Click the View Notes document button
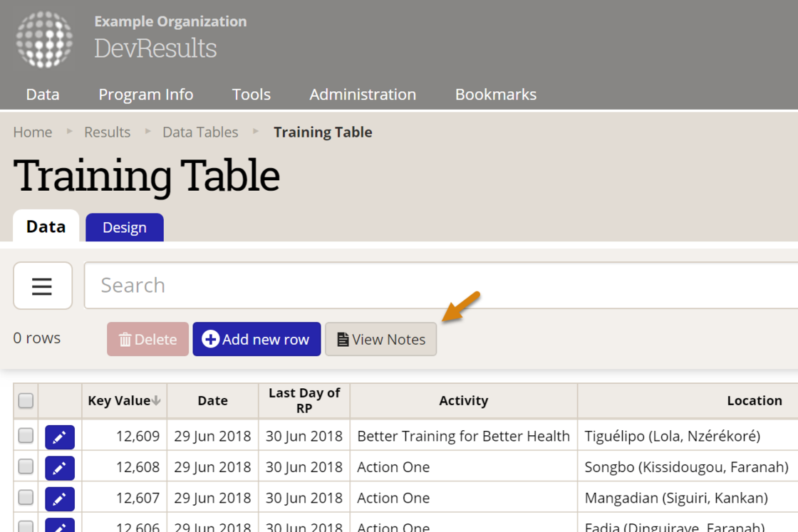 coord(380,339)
